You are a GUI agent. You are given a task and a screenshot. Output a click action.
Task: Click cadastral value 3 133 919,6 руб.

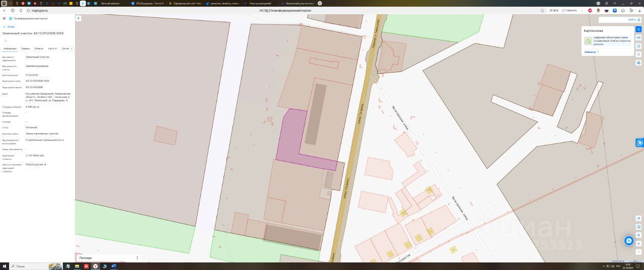35,155
